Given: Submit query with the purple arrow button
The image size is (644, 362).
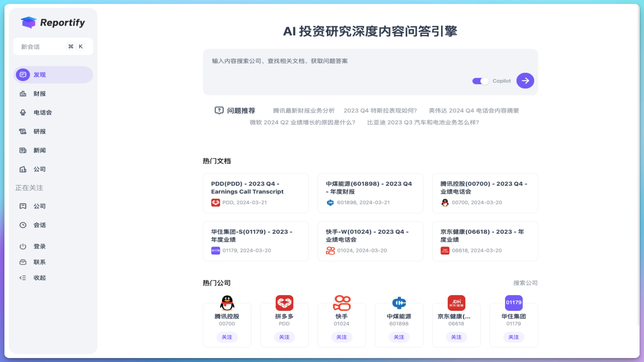Looking at the screenshot, I should tap(525, 81).
